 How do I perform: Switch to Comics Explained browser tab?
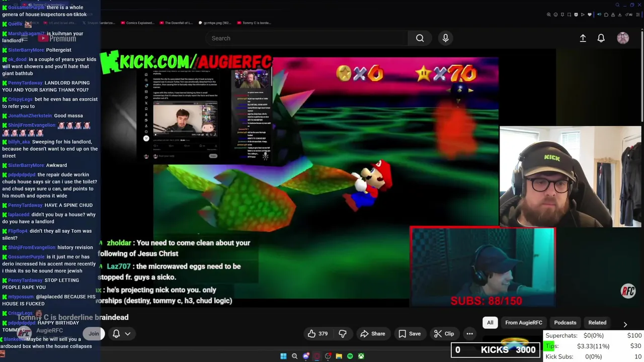(x=139, y=23)
